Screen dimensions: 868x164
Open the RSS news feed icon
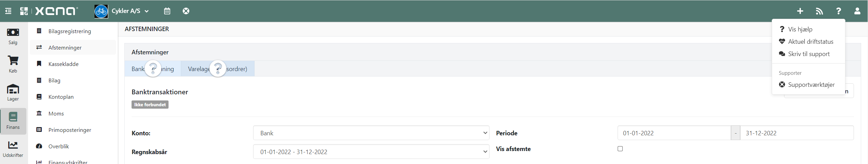coord(819,11)
